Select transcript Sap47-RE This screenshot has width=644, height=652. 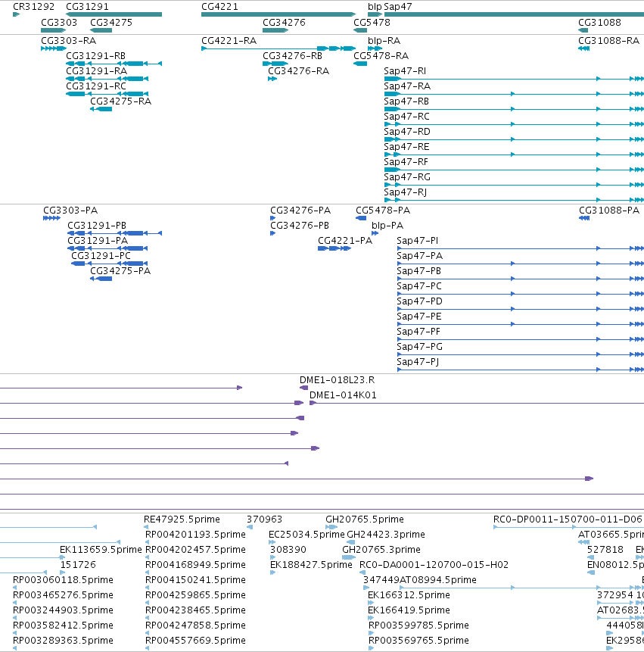(x=407, y=147)
